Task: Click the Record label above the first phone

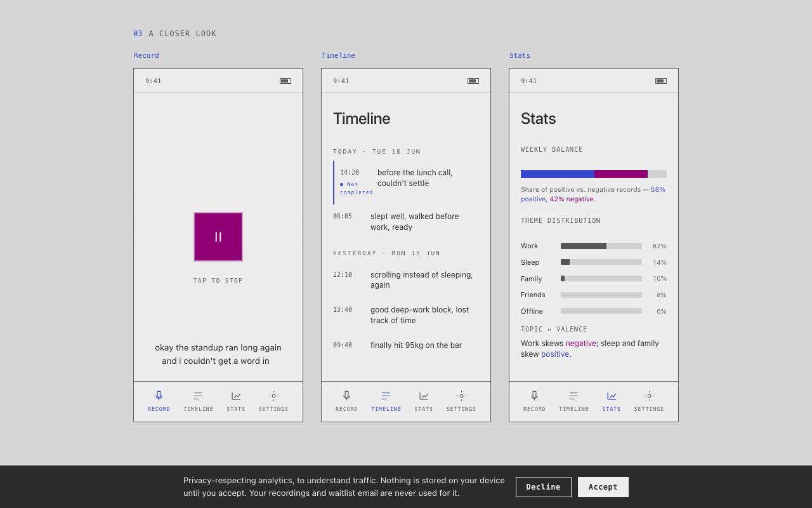Action: (147, 55)
